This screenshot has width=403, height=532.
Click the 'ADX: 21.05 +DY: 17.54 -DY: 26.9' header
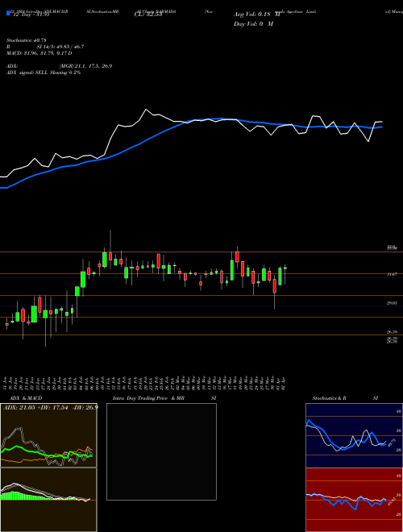pos(51,407)
